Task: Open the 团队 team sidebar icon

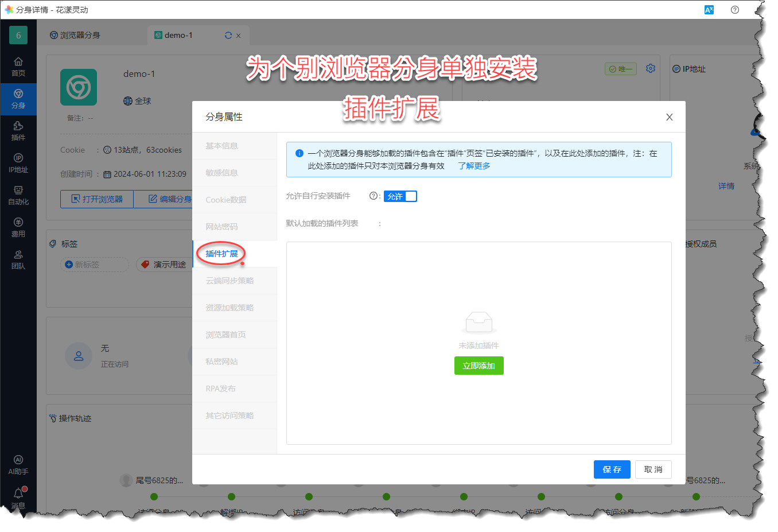Action: (x=18, y=259)
